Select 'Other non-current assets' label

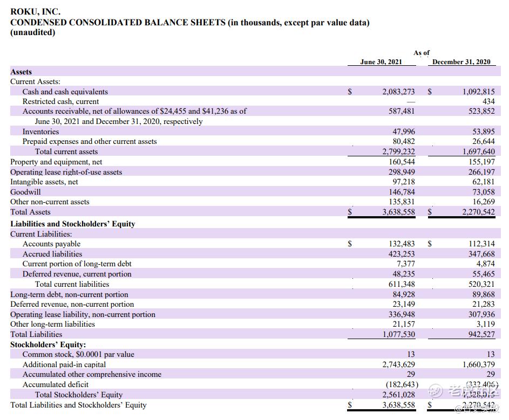pos(50,202)
